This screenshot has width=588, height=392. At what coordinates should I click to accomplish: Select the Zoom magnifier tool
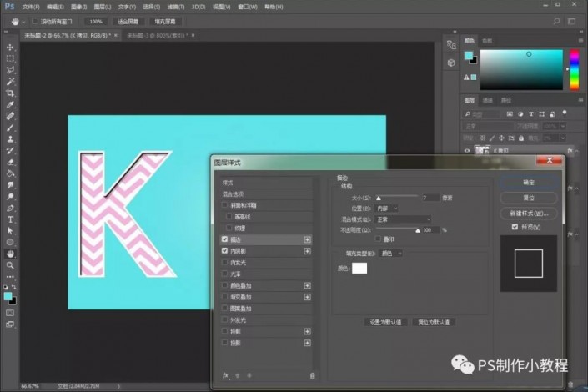10,265
